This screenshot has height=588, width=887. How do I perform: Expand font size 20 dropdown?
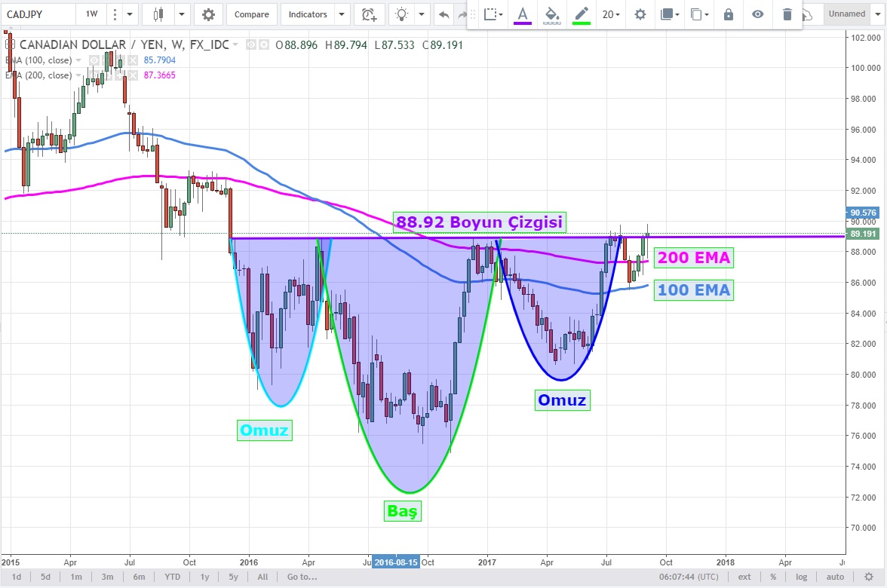pos(611,14)
